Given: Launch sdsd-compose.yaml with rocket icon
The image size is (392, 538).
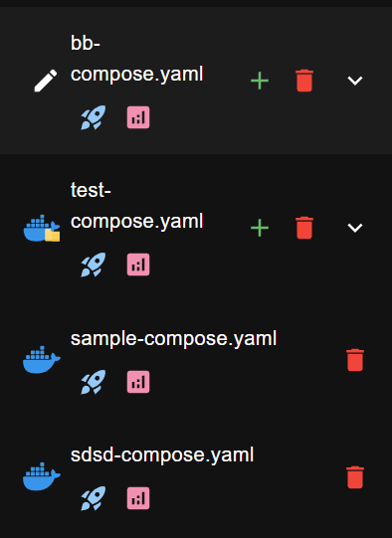Looking at the screenshot, I should click(x=93, y=498).
